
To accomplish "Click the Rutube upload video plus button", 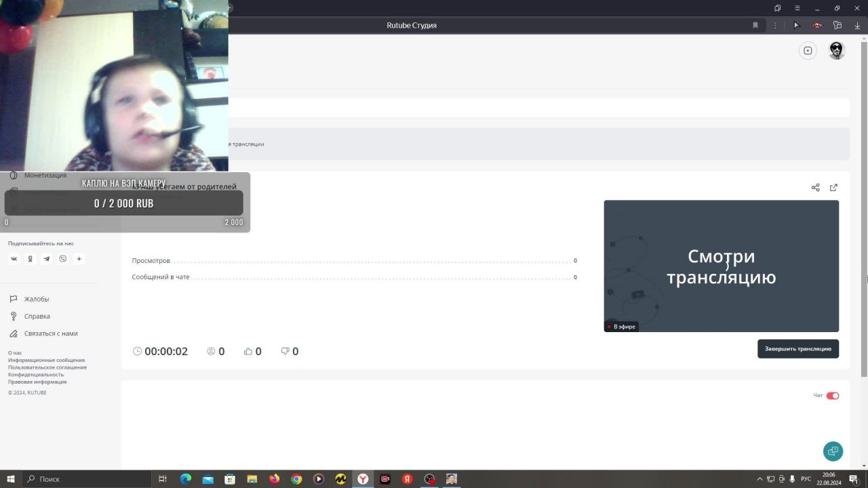I will [808, 50].
